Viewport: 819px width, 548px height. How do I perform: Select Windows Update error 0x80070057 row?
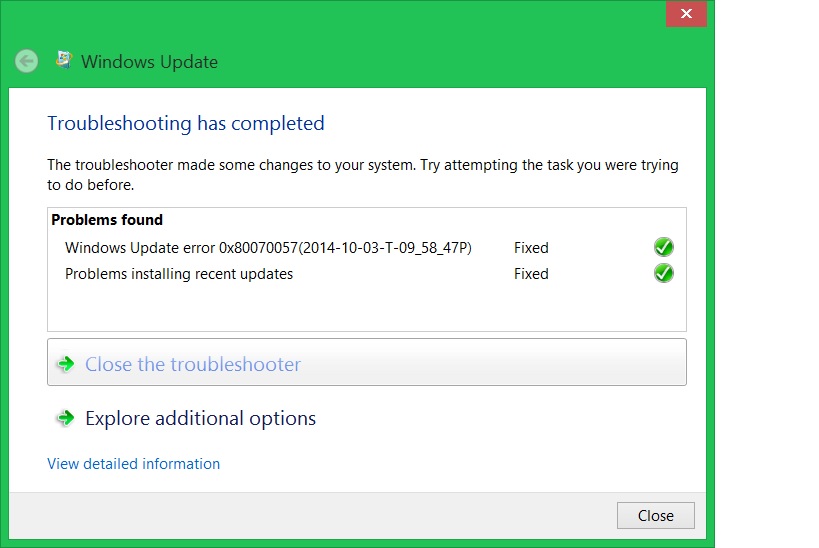click(367, 248)
